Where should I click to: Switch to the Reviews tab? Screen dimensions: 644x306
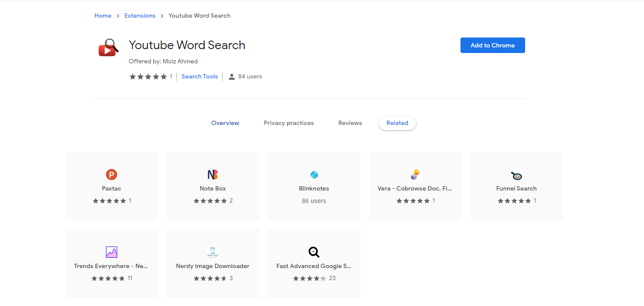click(x=350, y=123)
